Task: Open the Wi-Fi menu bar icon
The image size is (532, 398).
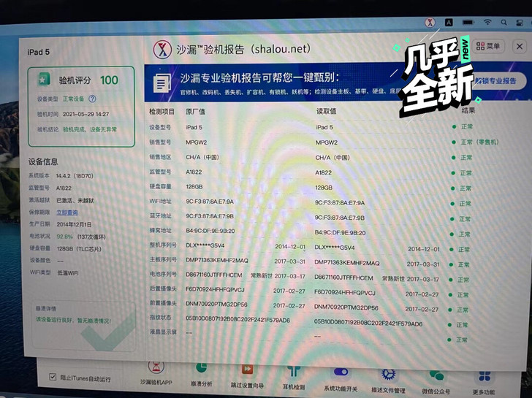Action: click(x=487, y=23)
